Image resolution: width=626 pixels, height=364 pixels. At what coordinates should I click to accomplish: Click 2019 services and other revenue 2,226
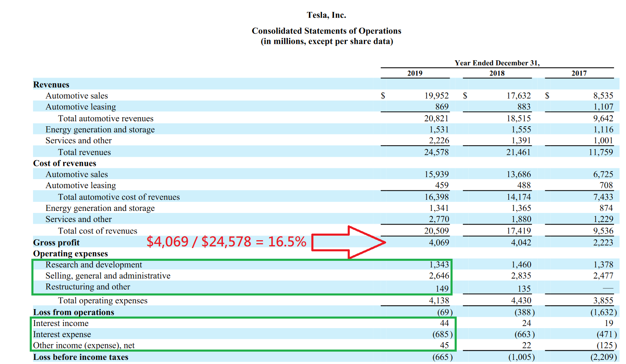[x=439, y=141]
